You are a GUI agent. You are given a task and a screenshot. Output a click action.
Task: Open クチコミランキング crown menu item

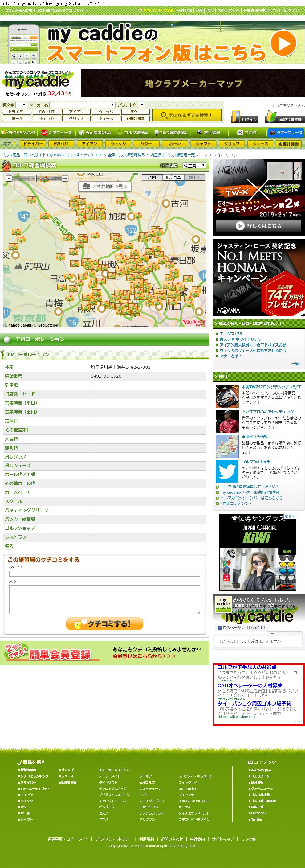(18, 132)
